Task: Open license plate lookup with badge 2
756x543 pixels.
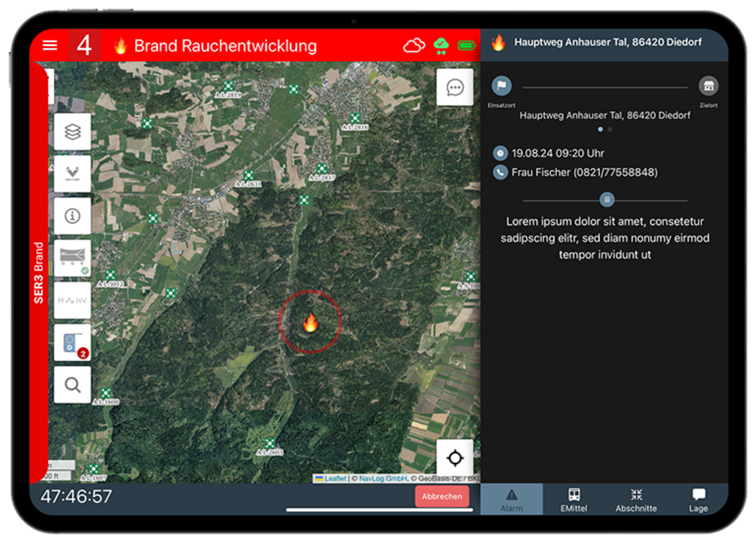Action: click(72, 343)
